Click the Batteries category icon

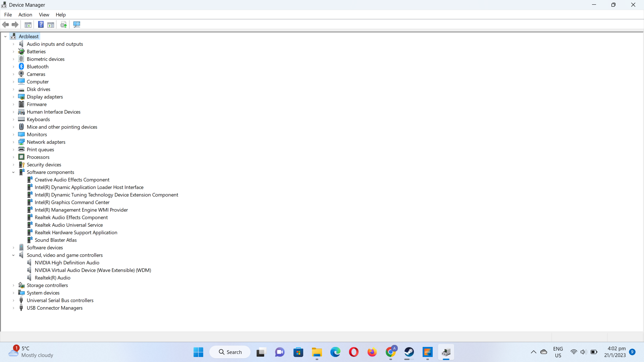tap(21, 51)
